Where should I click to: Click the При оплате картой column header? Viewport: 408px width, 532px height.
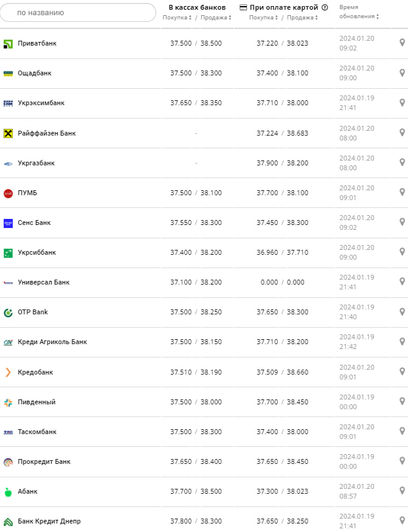pyautogui.click(x=283, y=7)
